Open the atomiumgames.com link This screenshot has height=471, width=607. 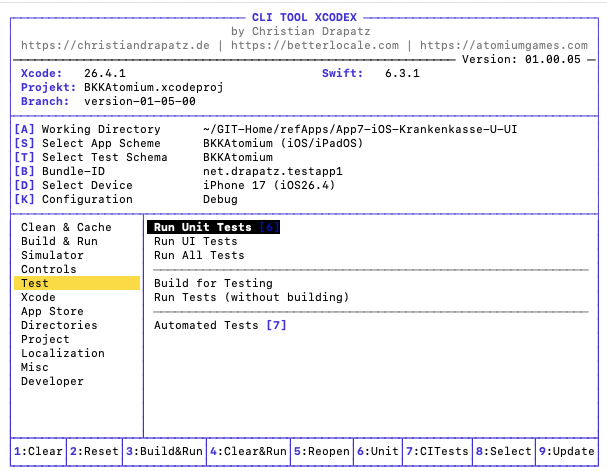click(x=504, y=45)
